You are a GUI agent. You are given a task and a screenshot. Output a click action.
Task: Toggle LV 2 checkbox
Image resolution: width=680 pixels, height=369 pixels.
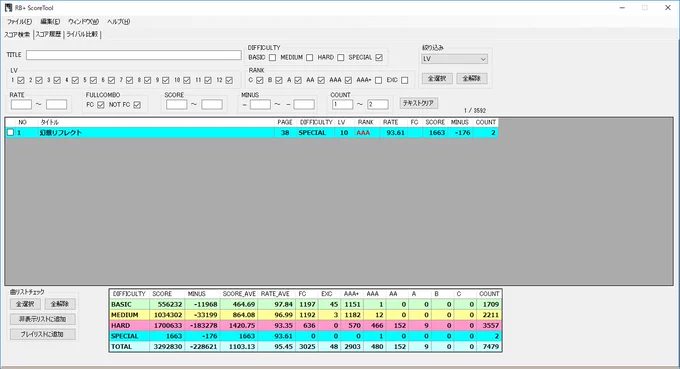39,80
